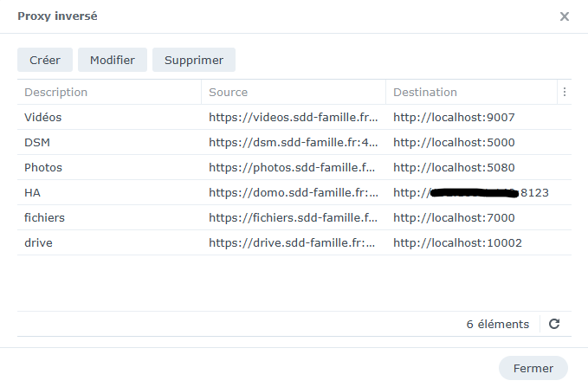Viewport: 588px width, 387px height.
Task: Sort by the Destination column header
Action: tap(425, 92)
